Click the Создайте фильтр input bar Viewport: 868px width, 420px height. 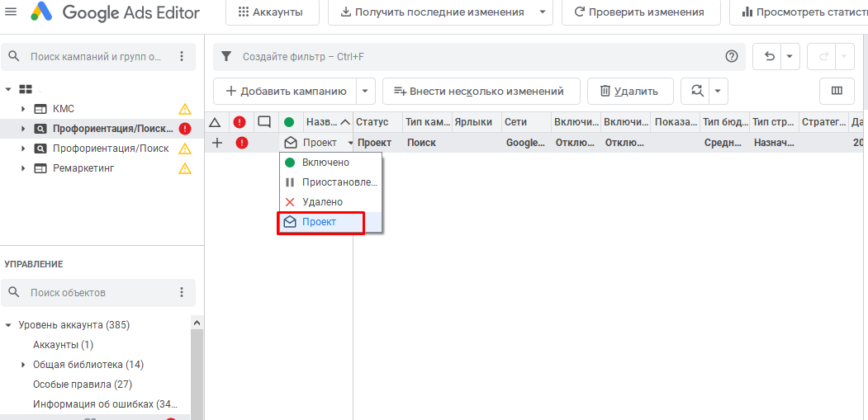coord(479,56)
